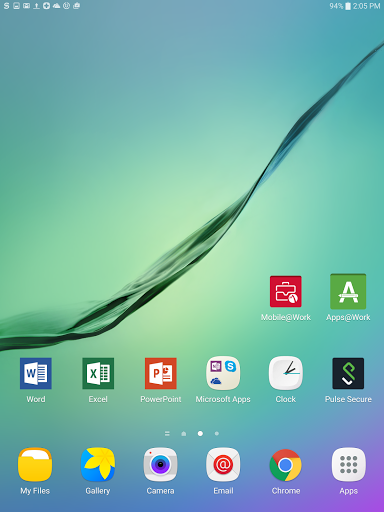Screen dimensions: 384x512
Task: Launch Excel from home screen
Action: click(x=98, y=373)
